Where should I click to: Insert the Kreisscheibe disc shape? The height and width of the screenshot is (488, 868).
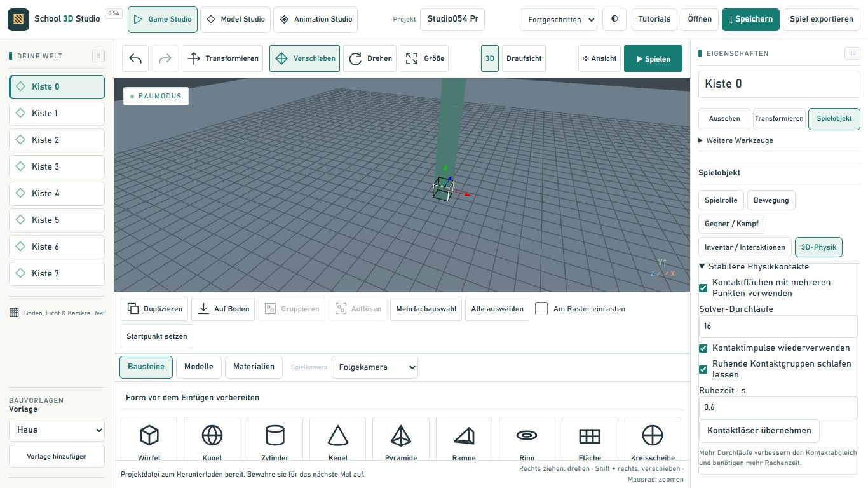coord(653,438)
